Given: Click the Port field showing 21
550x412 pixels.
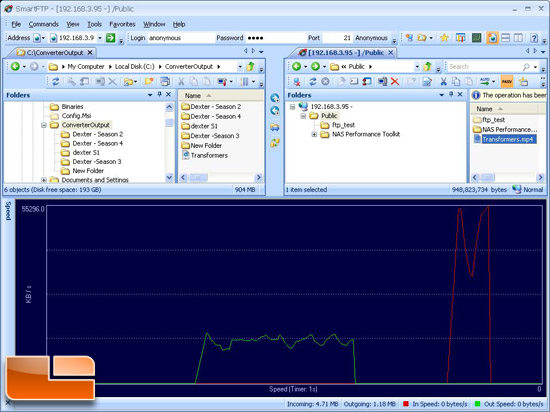Looking at the screenshot, I should pos(337,38).
